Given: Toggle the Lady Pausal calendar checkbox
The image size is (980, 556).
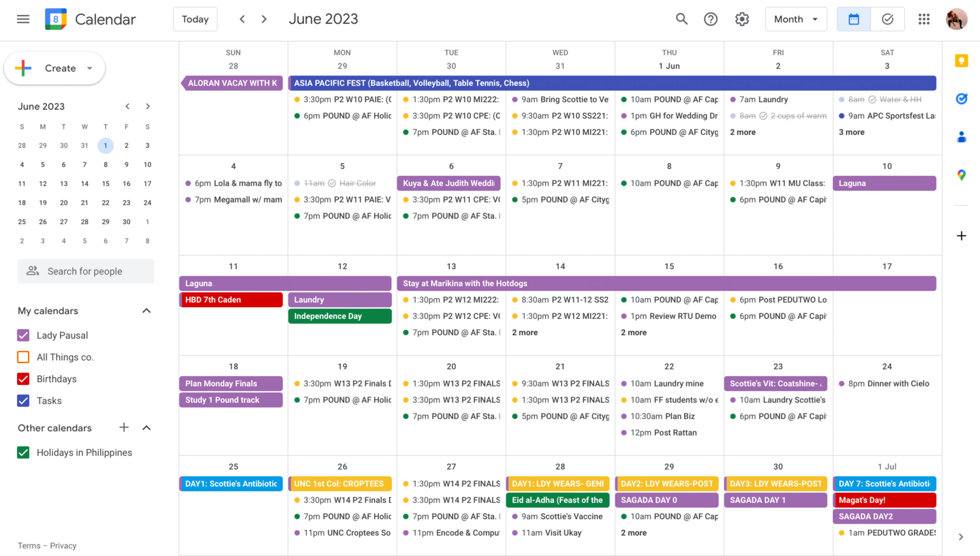Looking at the screenshot, I should [x=23, y=335].
